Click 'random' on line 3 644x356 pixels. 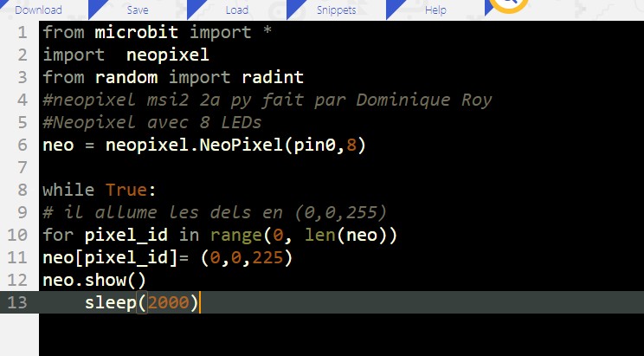coord(126,77)
